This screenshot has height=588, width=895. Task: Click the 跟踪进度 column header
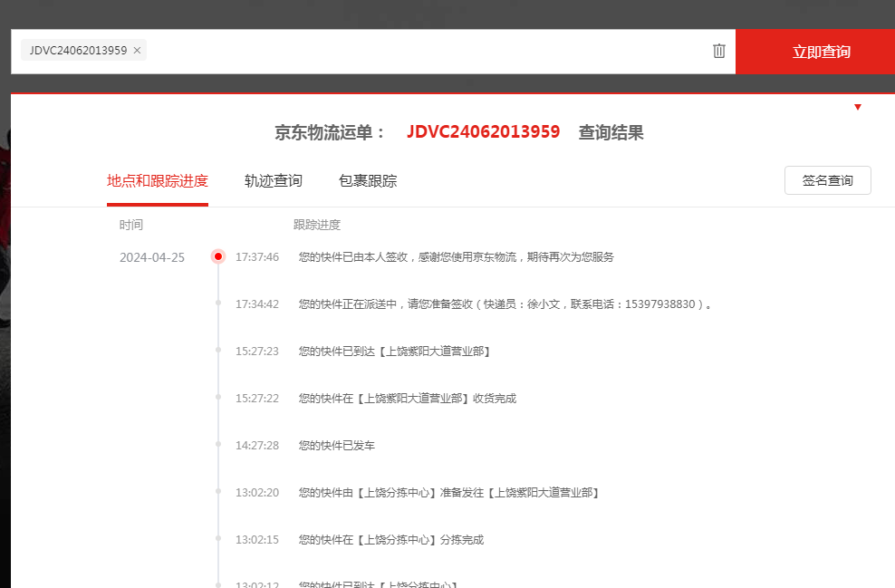click(317, 225)
